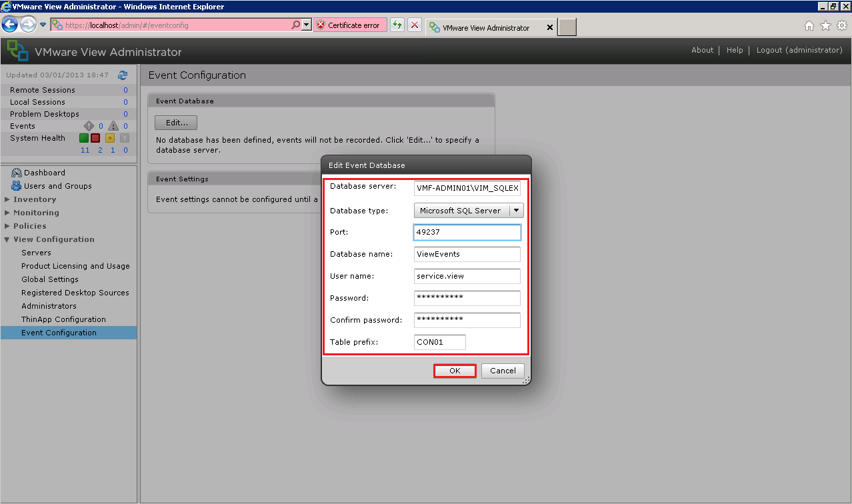The image size is (852, 504).
Task: Click the Logout (administrator) link
Action: (799, 50)
